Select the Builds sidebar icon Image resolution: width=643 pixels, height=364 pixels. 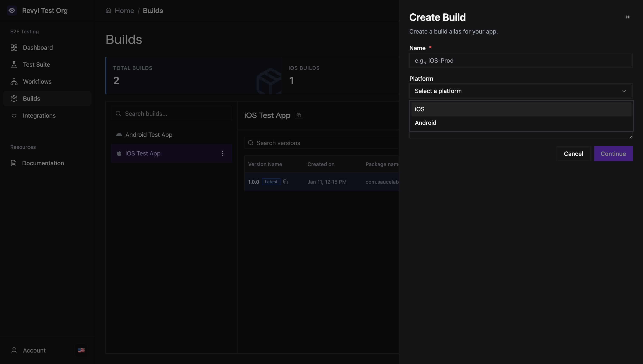pos(14,98)
